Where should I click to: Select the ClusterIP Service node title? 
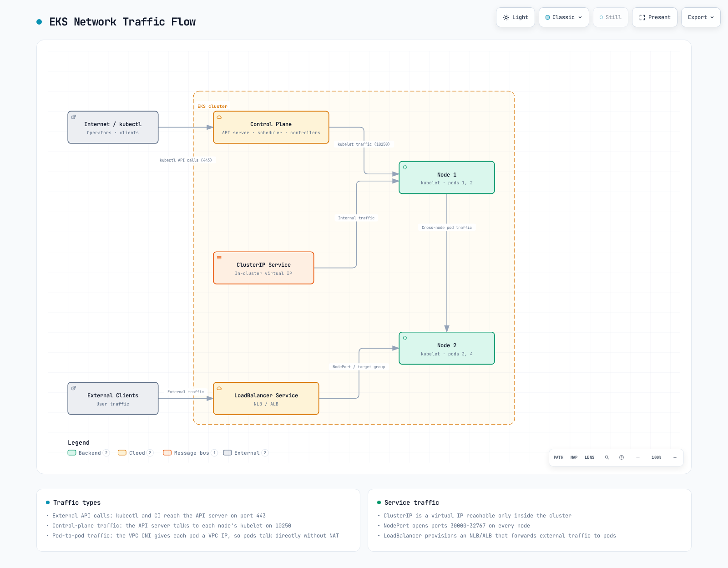tap(263, 265)
